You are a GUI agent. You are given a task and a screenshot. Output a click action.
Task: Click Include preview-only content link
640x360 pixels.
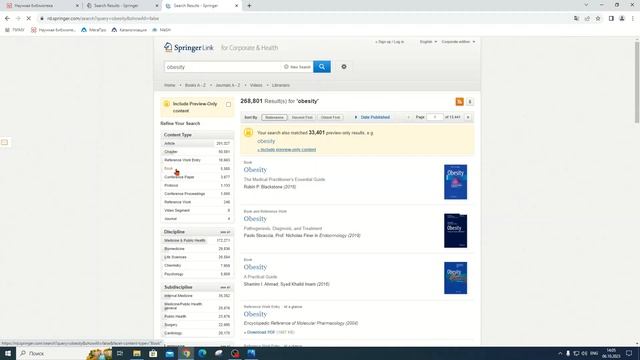tap(287, 150)
